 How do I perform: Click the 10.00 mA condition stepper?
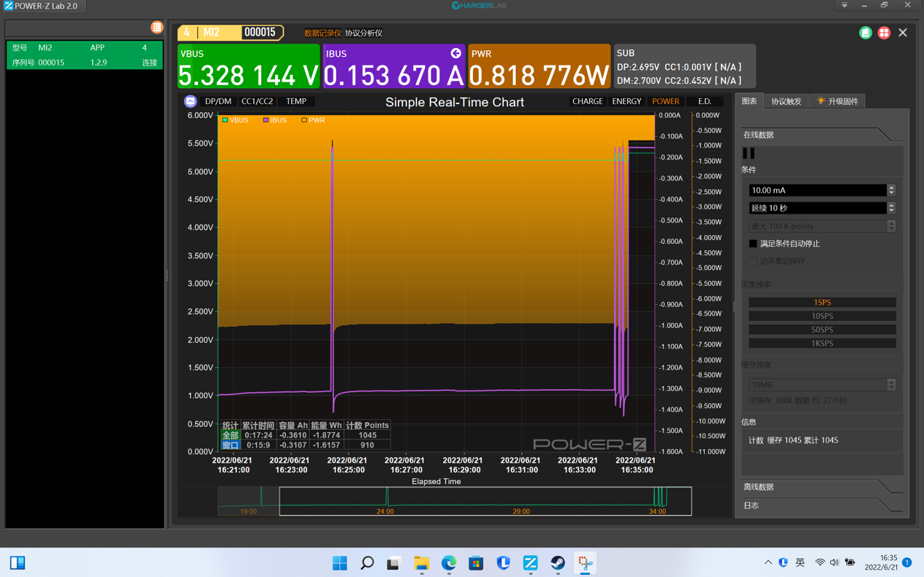click(x=891, y=191)
